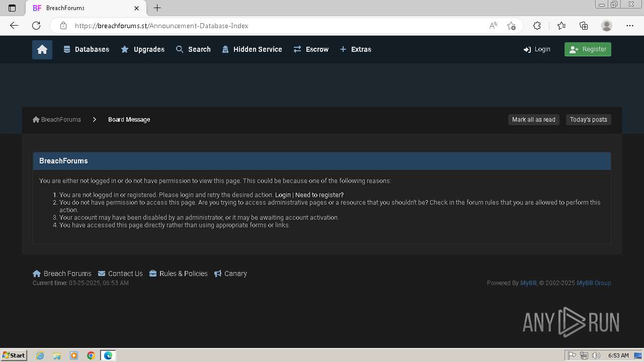Click the Login link in header

pos(537,49)
